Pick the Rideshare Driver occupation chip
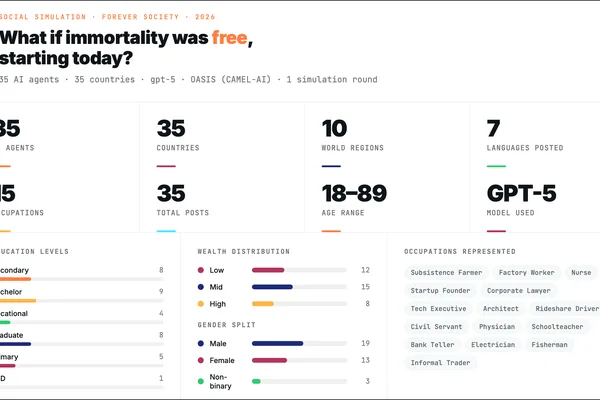This screenshot has width=600, height=400. tap(567, 309)
